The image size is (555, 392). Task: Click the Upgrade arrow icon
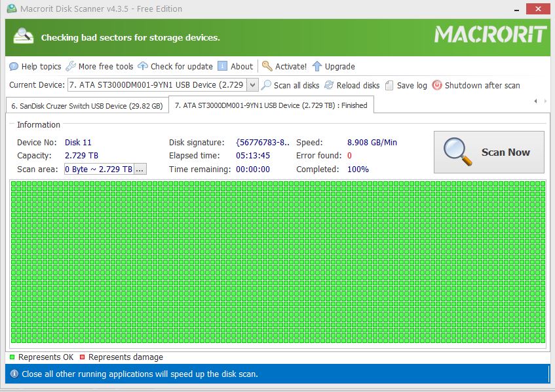317,66
